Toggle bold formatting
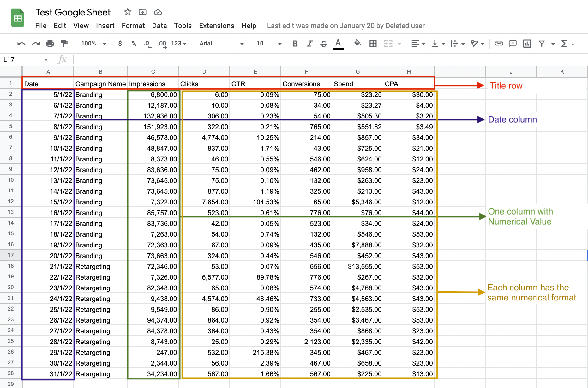Screen dimensions: 588x388 tap(295, 44)
